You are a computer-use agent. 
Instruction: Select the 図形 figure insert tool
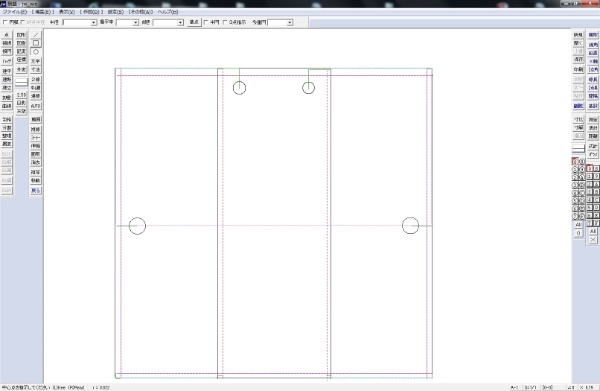pos(21,35)
